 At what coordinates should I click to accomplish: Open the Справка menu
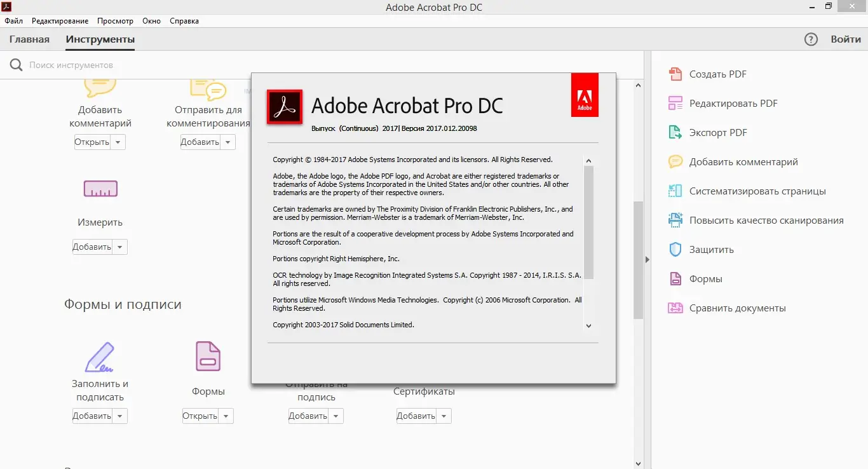(x=184, y=21)
